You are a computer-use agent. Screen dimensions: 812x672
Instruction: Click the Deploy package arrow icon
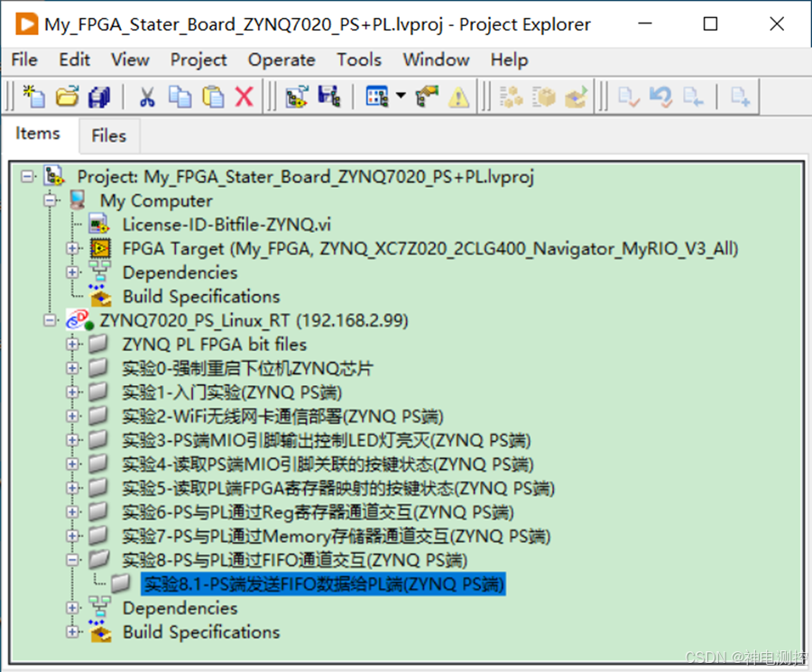point(576,97)
